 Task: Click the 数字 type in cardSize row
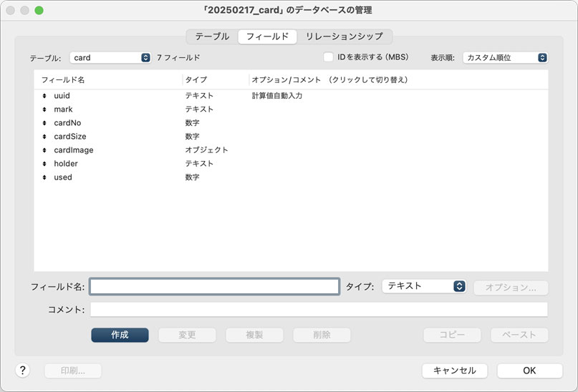tap(192, 137)
